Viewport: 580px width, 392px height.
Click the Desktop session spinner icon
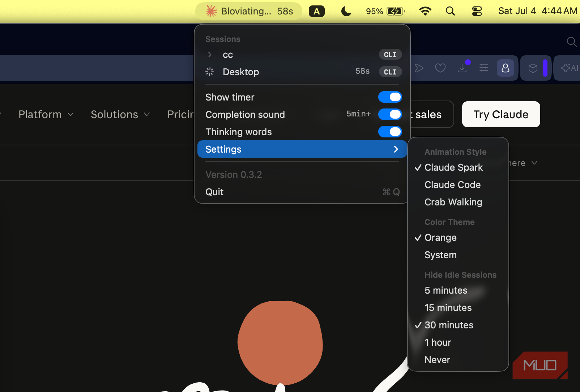click(210, 72)
